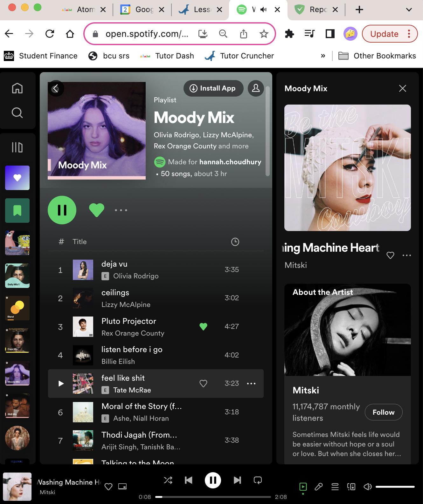Viewport: 423px width, 504px height.
Task: Open the play queue icon
Action: 335,487
